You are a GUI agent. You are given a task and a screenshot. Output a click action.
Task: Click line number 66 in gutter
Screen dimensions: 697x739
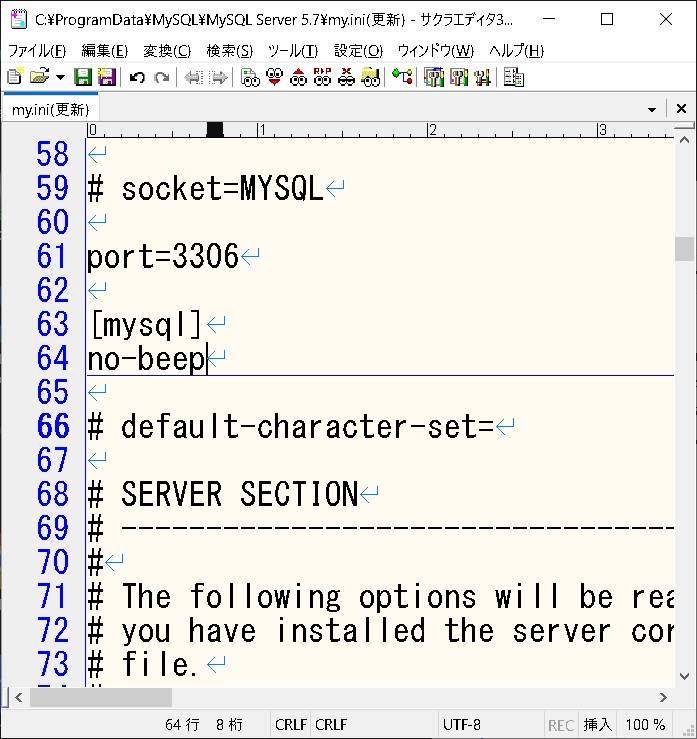[x=53, y=426]
